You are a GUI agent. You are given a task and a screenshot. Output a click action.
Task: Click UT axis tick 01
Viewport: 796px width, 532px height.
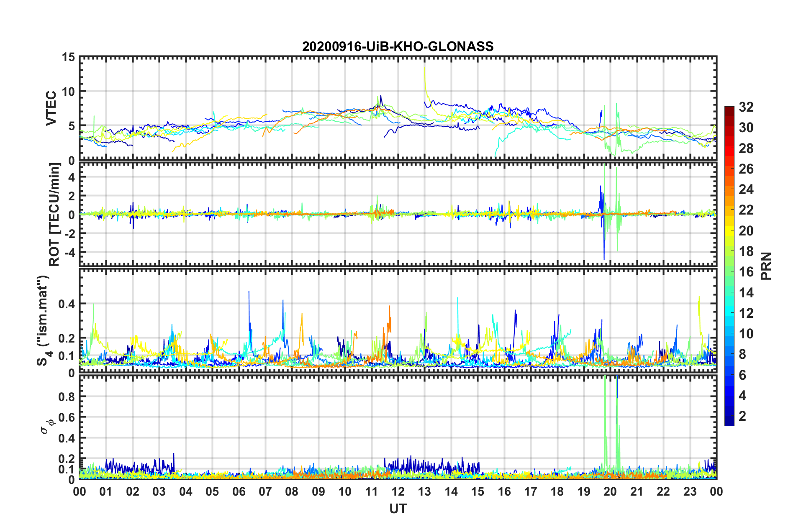tap(106, 492)
